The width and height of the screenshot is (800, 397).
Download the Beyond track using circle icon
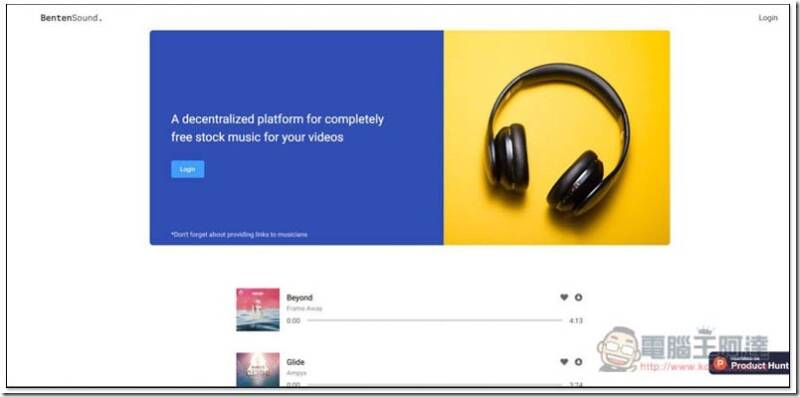pos(578,297)
